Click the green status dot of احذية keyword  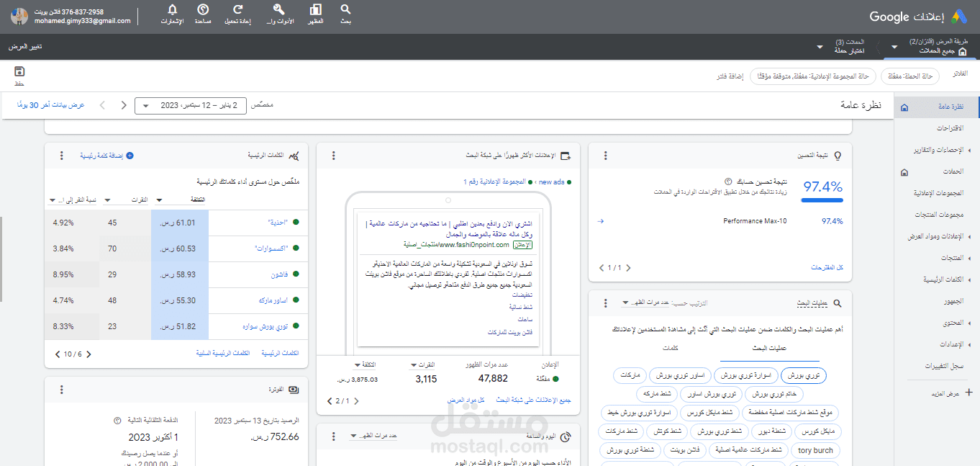tap(296, 223)
